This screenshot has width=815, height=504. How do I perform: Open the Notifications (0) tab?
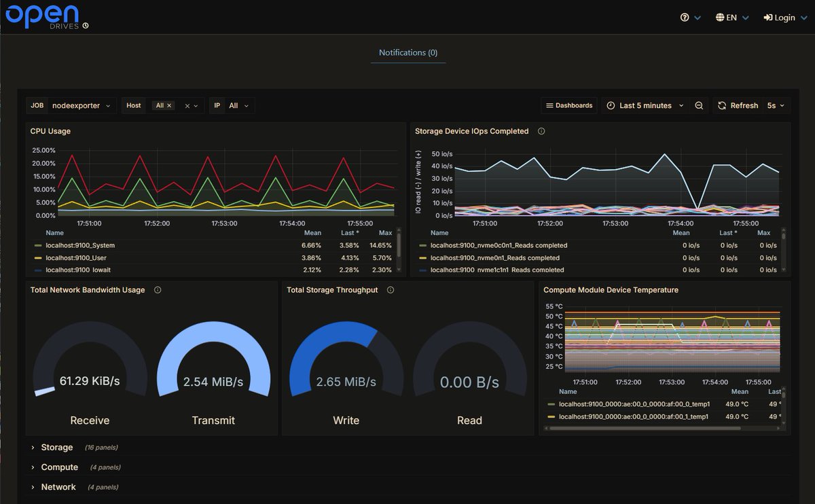(x=408, y=52)
